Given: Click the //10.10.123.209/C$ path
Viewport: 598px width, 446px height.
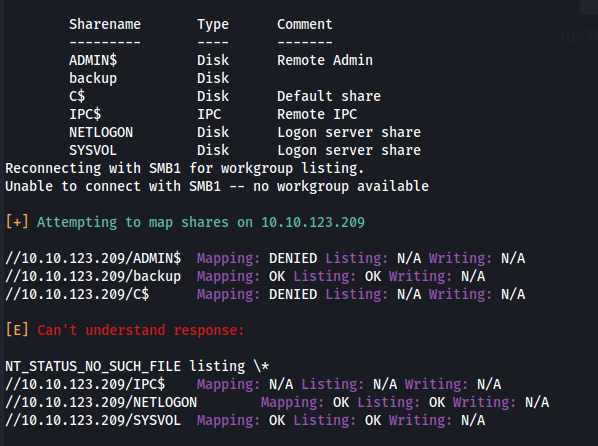Looking at the screenshot, I should click(77, 294).
